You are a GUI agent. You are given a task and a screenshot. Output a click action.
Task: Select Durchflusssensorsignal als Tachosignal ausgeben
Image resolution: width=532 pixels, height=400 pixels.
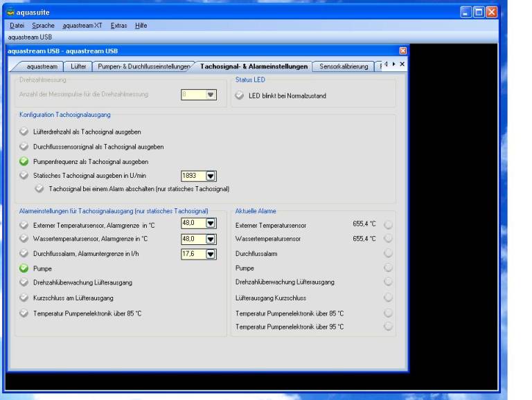(x=24, y=147)
